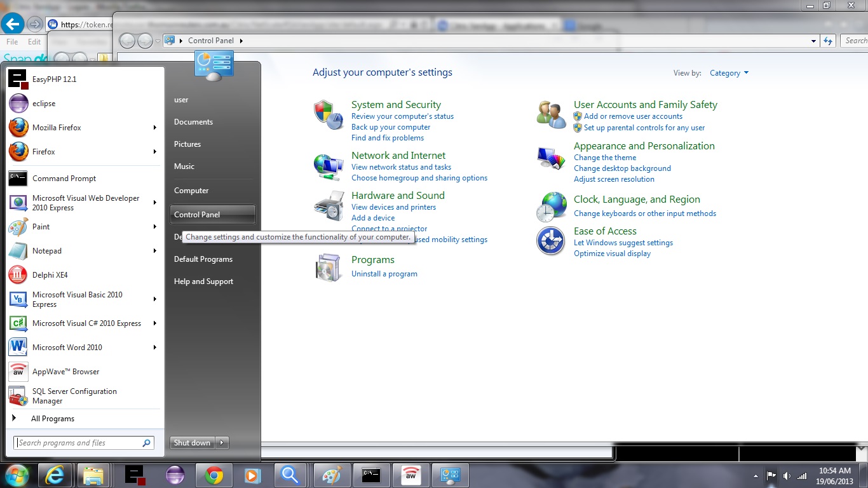Screen dimensions: 868x488
Task: Click the Action Center flag tray icon
Action: [x=771, y=476]
